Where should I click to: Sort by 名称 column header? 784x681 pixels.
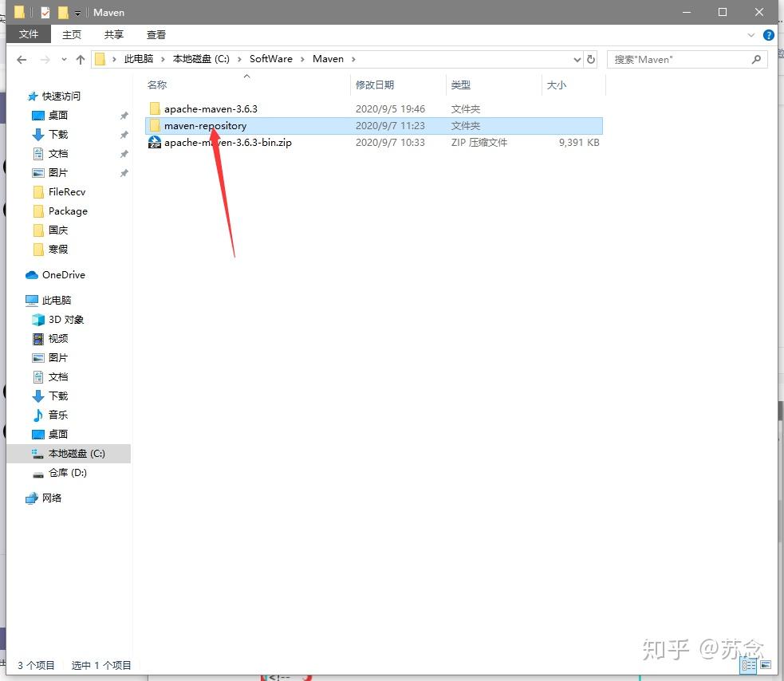point(157,85)
